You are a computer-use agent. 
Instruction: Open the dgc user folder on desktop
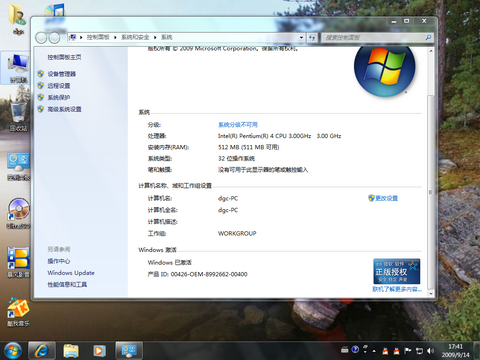pyautogui.click(x=18, y=19)
